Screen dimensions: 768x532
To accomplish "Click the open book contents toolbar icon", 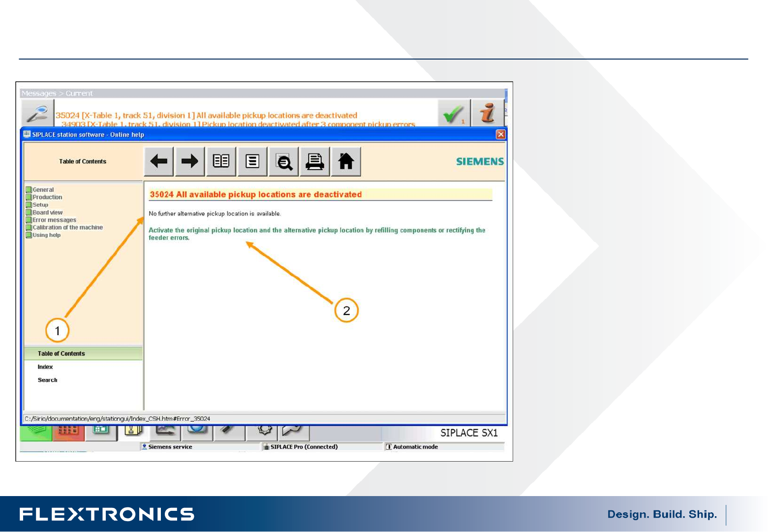I will click(x=221, y=161).
